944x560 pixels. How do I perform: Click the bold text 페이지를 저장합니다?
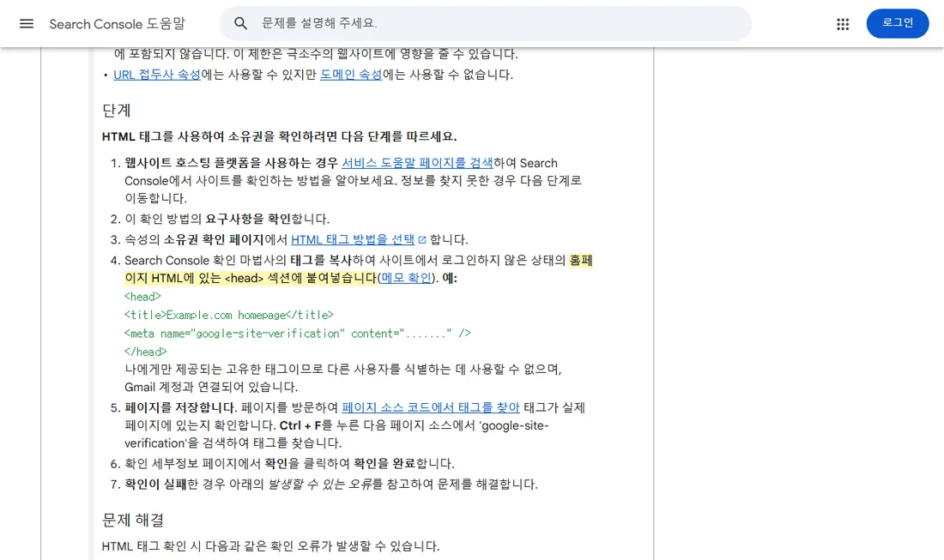[x=180, y=407]
